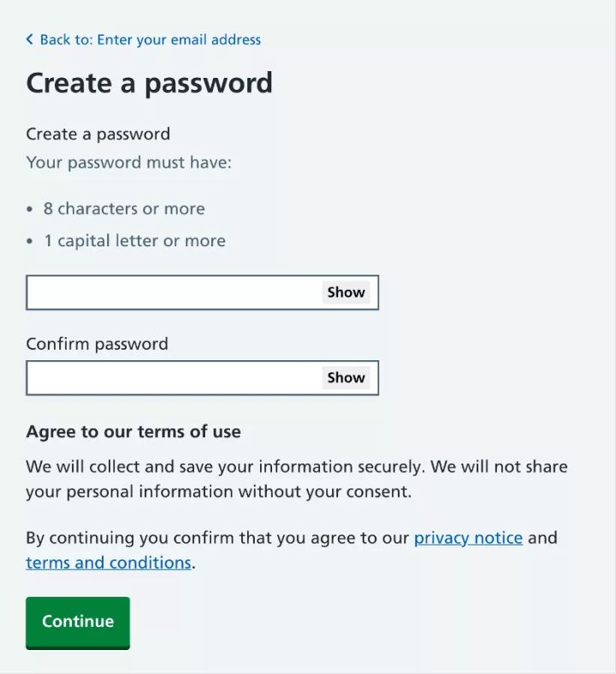The height and width of the screenshot is (674, 616).
Task: Open the terms and conditions link
Action: pos(108,563)
